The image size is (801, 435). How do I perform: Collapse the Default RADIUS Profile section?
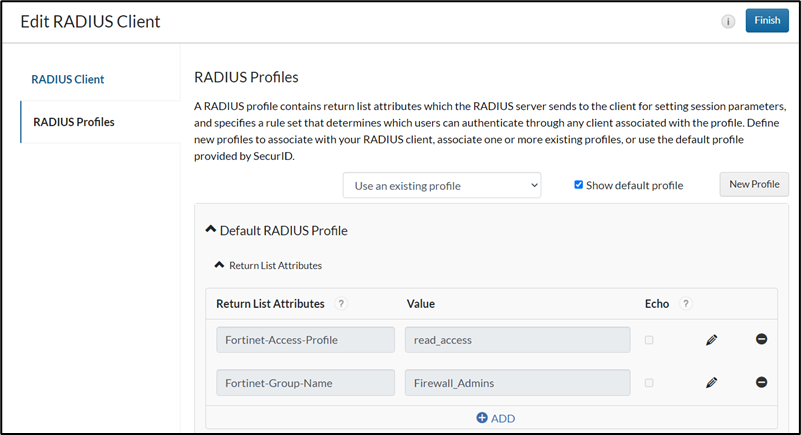click(x=210, y=230)
